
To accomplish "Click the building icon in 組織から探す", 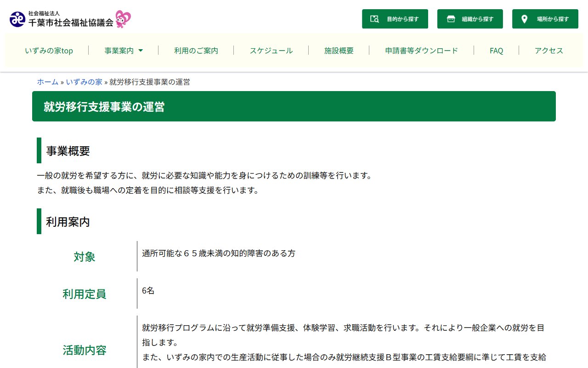I will (451, 19).
